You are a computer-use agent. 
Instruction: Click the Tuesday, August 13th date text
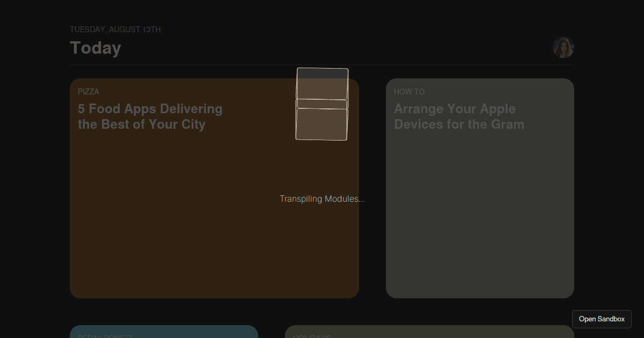click(x=115, y=30)
